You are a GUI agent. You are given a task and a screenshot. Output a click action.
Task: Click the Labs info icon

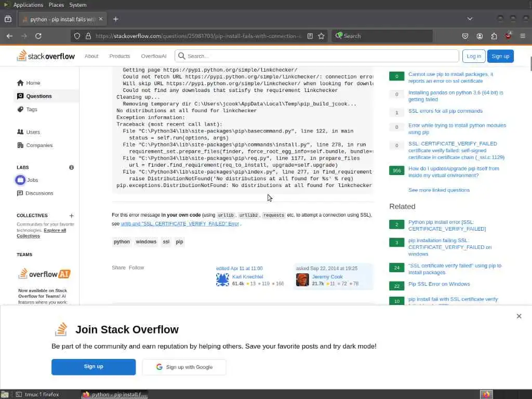(71, 167)
